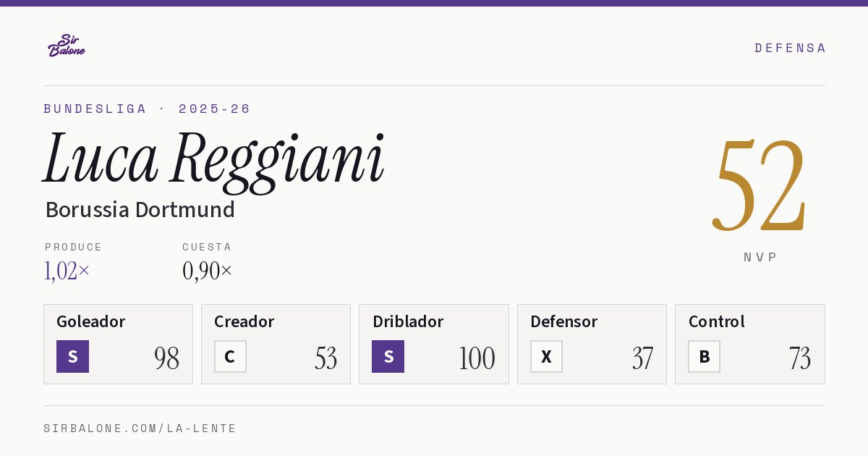Click the player name Luca Reggiani
The height and width of the screenshot is (456, 868).
214,159
